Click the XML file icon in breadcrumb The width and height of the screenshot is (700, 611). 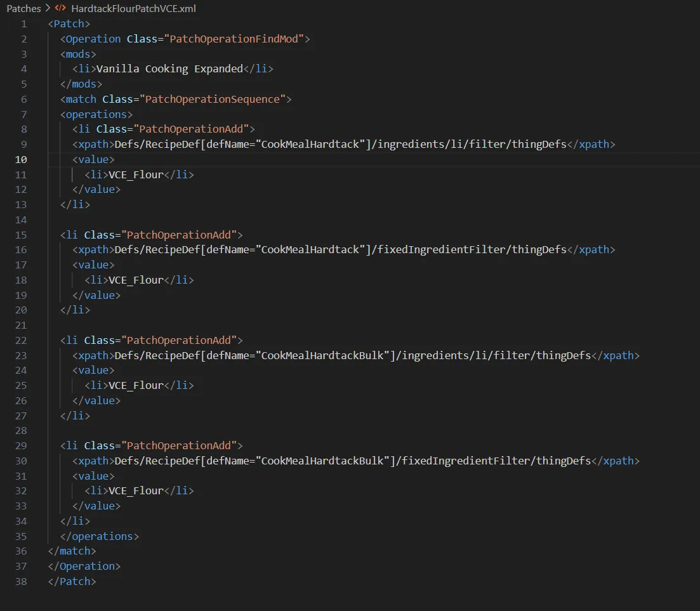pyautogui.click(x=60, y=9)
